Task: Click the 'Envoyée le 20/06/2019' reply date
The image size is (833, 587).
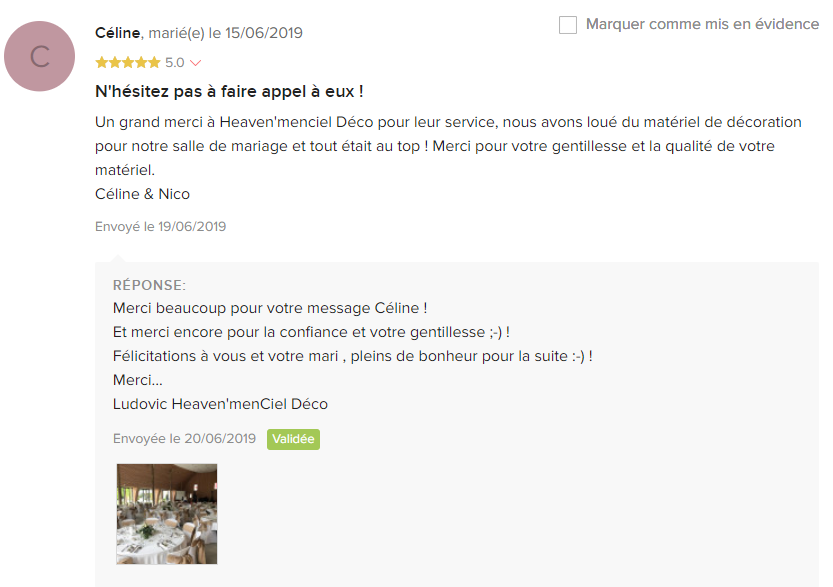Action: point(184,439)
